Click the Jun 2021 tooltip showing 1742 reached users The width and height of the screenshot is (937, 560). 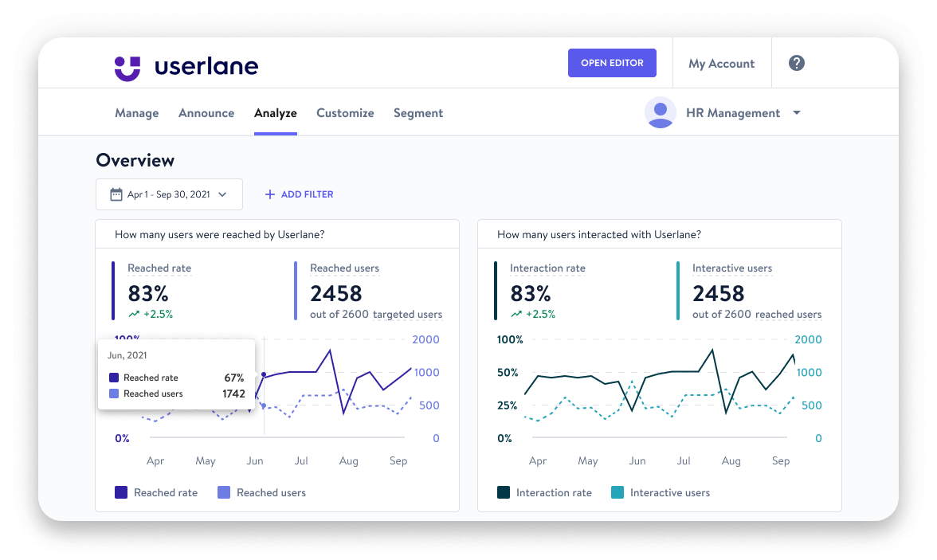[x=175, y=374]
